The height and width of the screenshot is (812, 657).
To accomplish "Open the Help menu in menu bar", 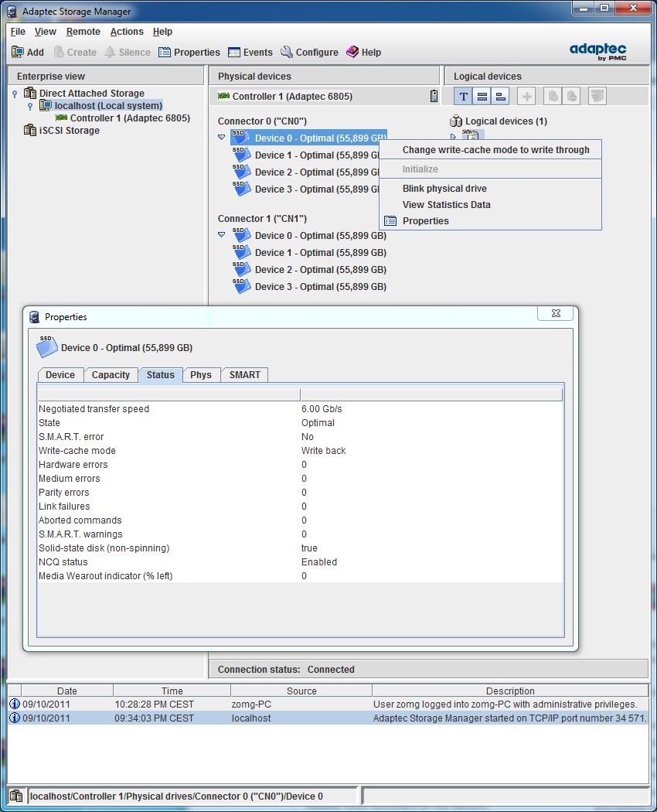I will [x=162, y=32].
